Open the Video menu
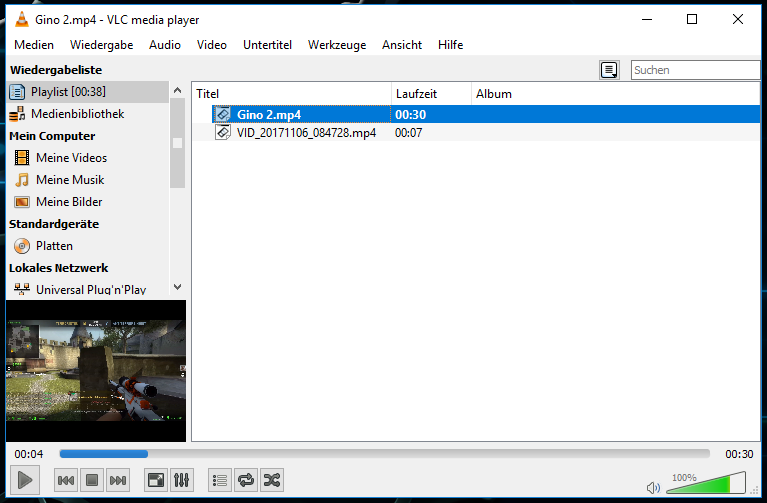The height and width of the screenshot is (503, 767). pos(212,45)
